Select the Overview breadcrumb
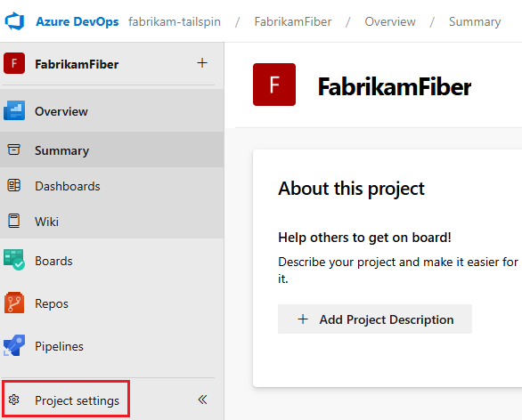 (x=390, y=21)
